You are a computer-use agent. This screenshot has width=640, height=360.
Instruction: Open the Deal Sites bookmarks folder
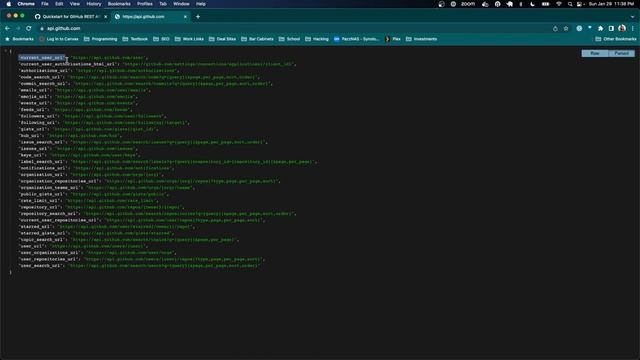(222, 39)
